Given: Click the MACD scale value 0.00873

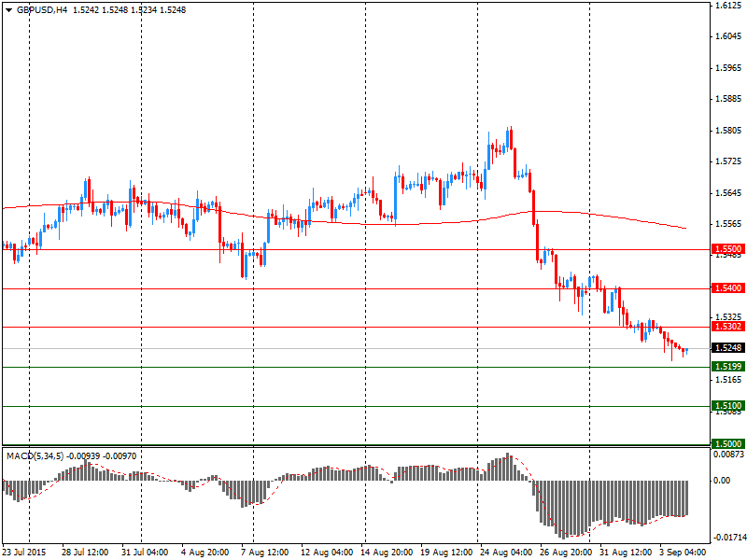Looking at the screenshot, I should point(728,455).
